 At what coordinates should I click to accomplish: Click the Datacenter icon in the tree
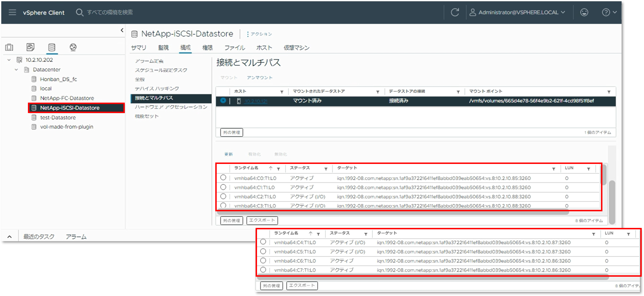(x=27, y=70)
